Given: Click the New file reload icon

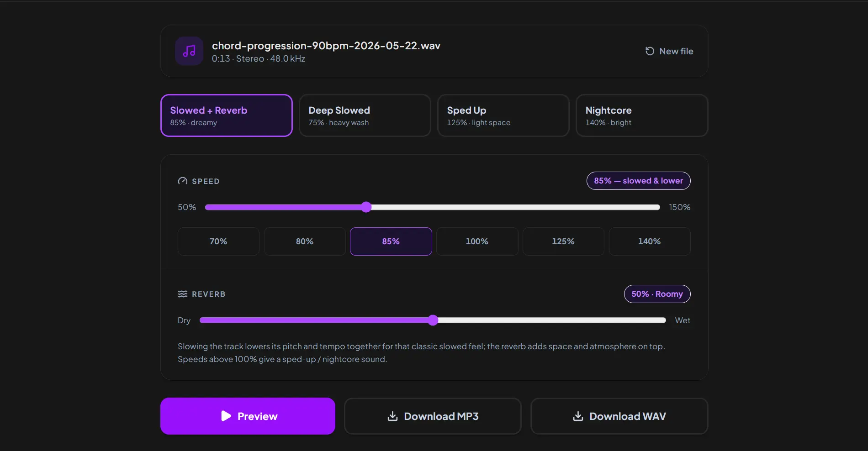Looking at the screenshot, I should pyautogui.click(x=650, y=51).
